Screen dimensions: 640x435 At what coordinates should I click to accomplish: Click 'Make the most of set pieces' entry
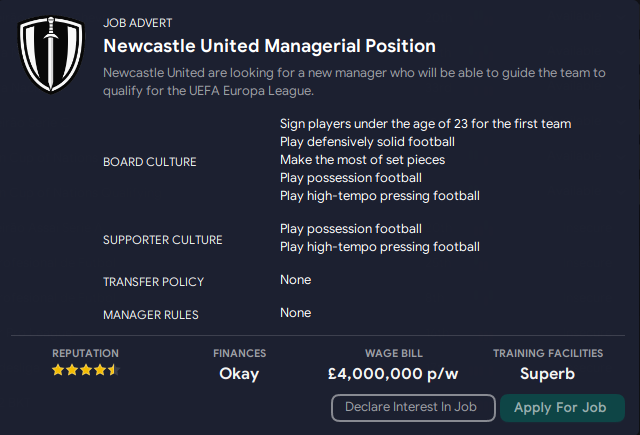click(362, 160)
